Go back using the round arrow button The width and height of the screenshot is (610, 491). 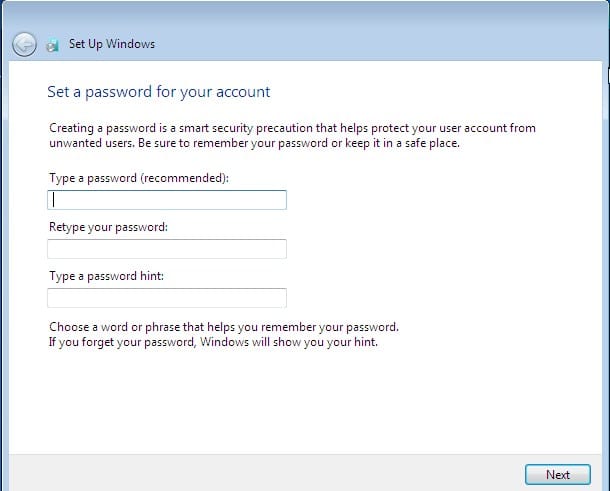24,44
